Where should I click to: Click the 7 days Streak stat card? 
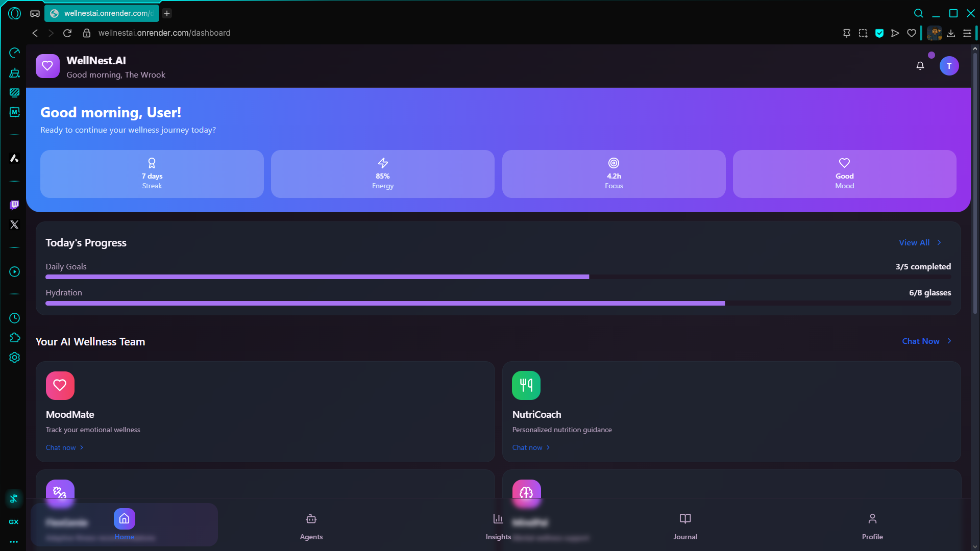click(152, 174)
